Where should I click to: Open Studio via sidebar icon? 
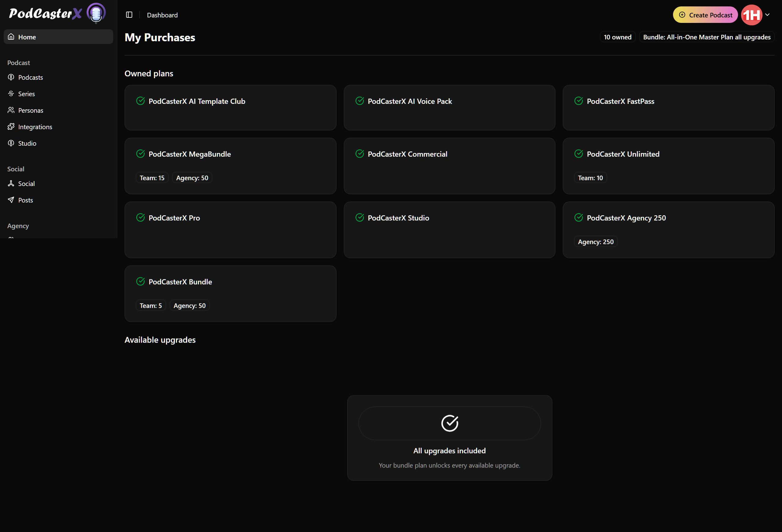pyautogui.click(x=11, y=143)
